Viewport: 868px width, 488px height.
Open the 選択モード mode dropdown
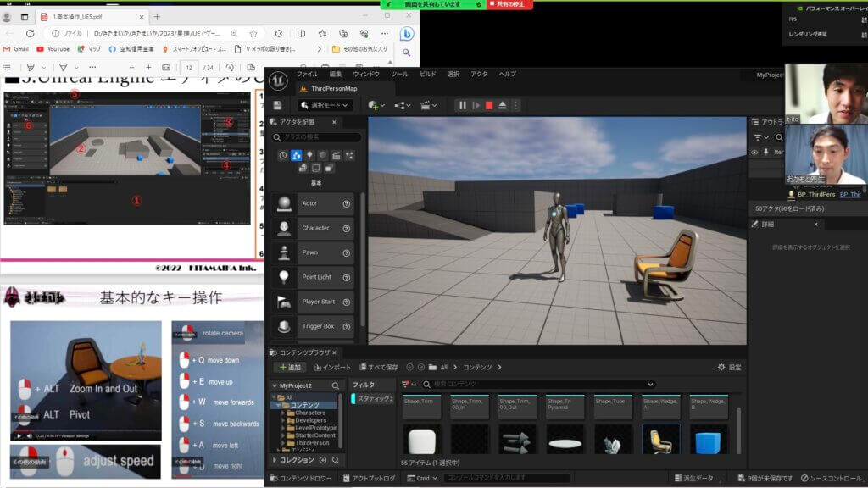(x=325, y=105)
